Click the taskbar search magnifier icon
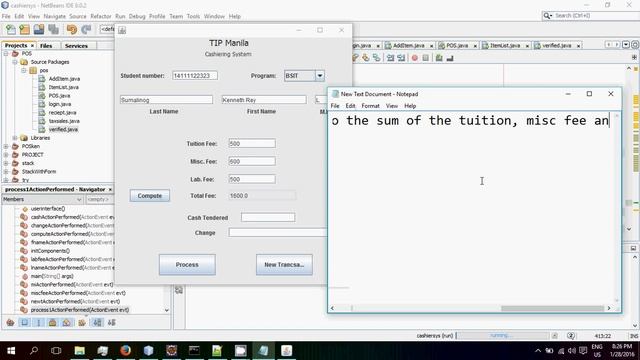The width and height of the screenshot is (640, 360). coord(34,351)
